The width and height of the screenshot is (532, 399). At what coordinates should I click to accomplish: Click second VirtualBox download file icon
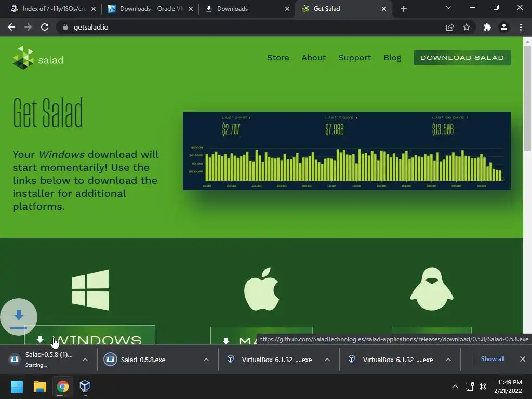pos(352,359)
